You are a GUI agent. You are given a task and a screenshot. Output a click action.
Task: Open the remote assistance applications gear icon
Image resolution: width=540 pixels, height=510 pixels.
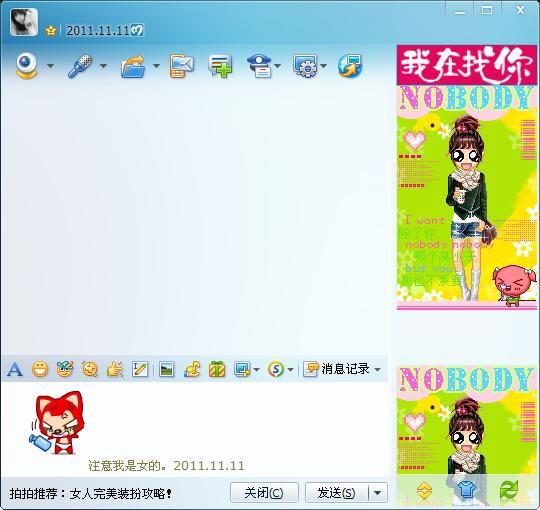(x=305, y=66)
